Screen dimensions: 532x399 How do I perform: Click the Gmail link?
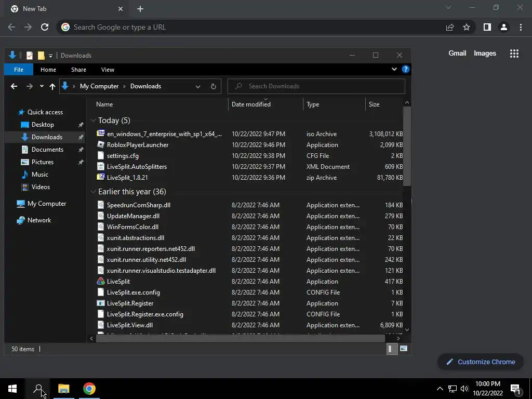(457, 54)
